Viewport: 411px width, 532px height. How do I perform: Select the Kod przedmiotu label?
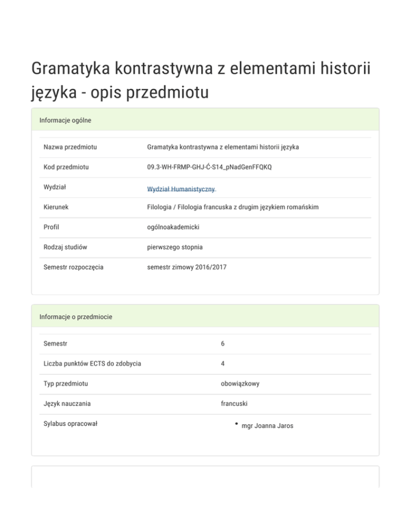(66, 167)
